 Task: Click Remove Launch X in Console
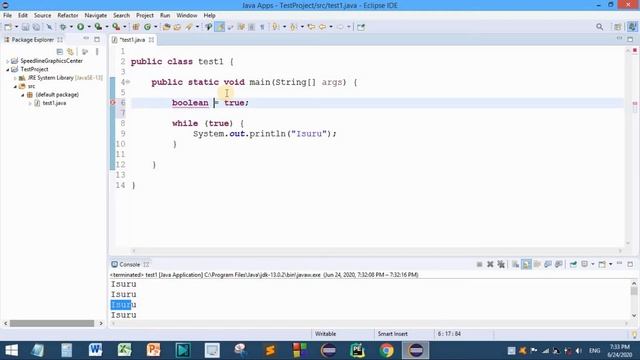(490, 264)
